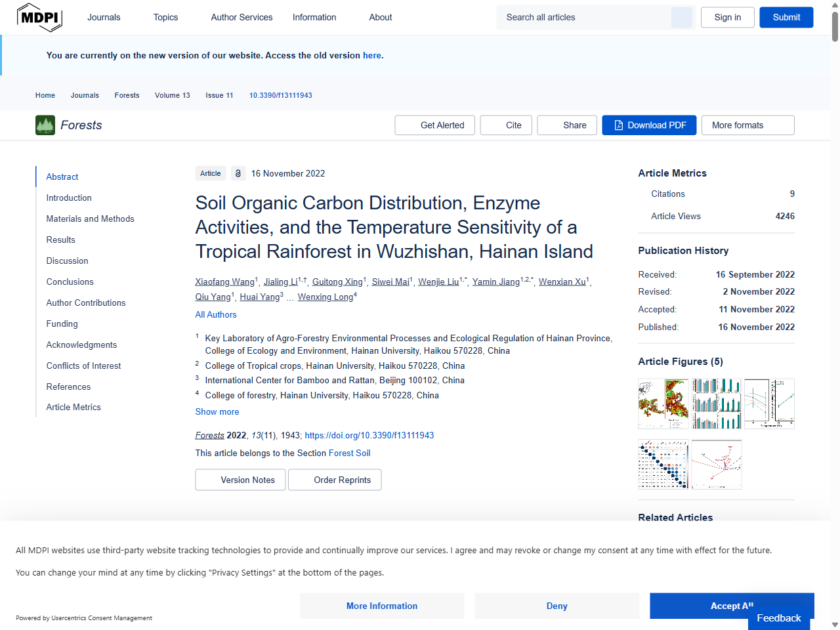
Task: Click the Forests journal tree logo
Action: tap(44, 125)
